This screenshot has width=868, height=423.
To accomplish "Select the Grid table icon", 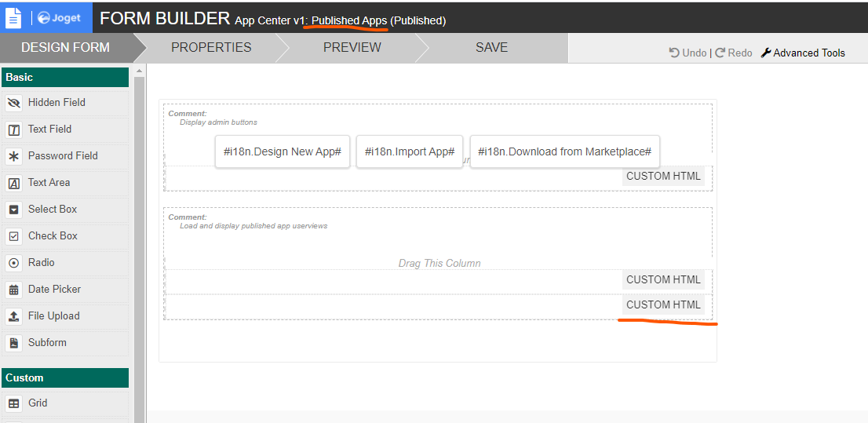I will pyautogui.click(x=13, y=403).
